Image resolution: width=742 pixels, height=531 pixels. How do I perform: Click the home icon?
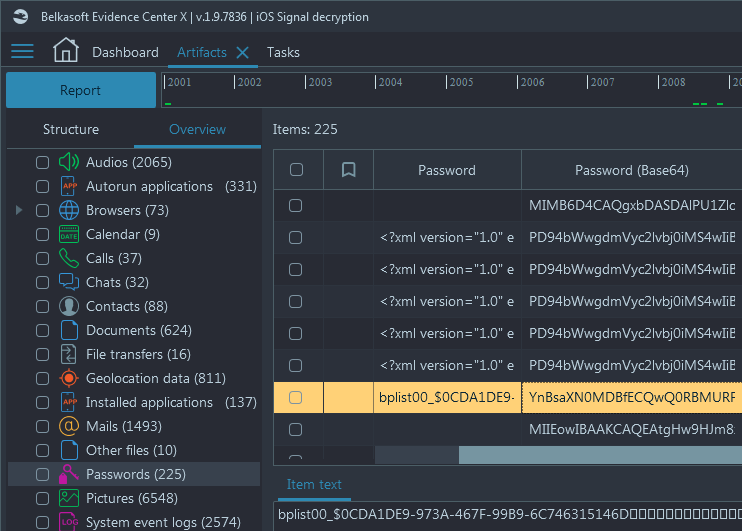click(65, 50)
